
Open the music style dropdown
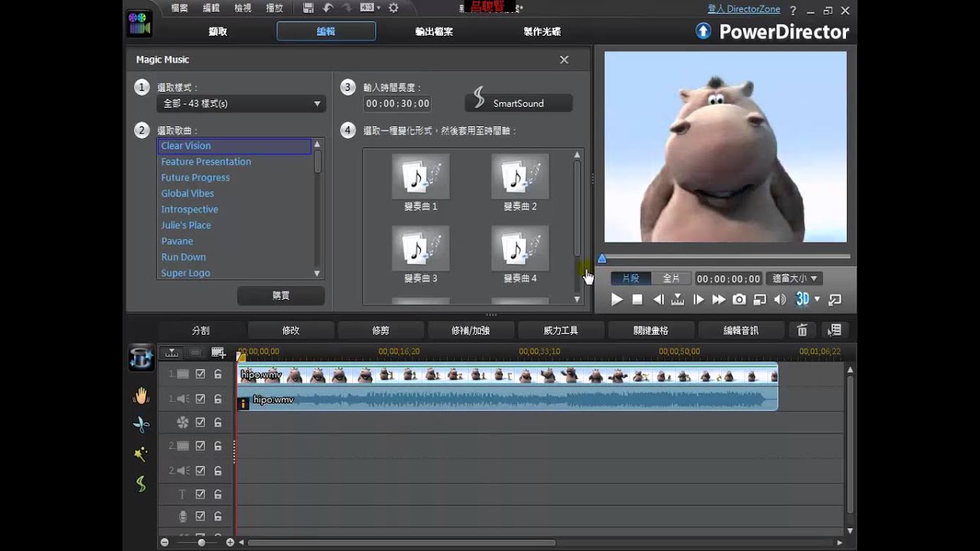[241, 103]
